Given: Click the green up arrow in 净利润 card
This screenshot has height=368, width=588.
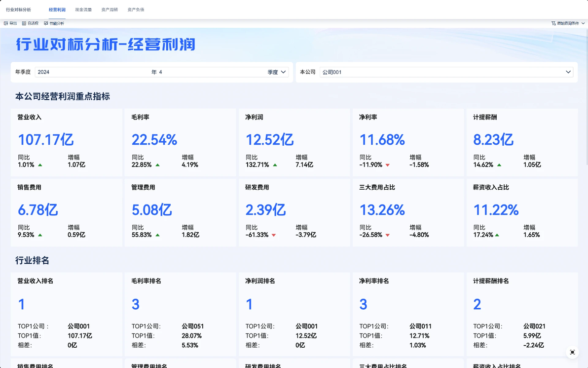Looking at the screenshot, I should point(275,165).
